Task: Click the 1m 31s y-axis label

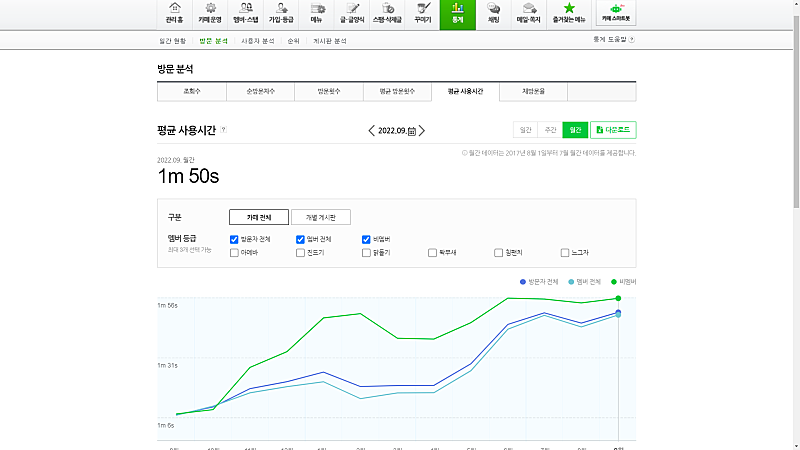Action: tap(167, 365)
